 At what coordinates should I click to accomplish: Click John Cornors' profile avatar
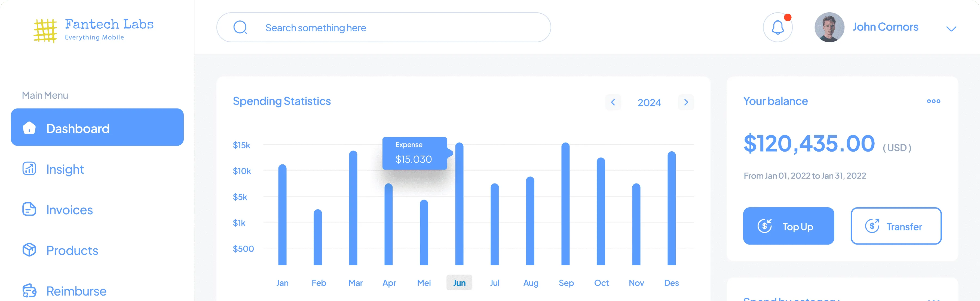click(x=829, y=28)
